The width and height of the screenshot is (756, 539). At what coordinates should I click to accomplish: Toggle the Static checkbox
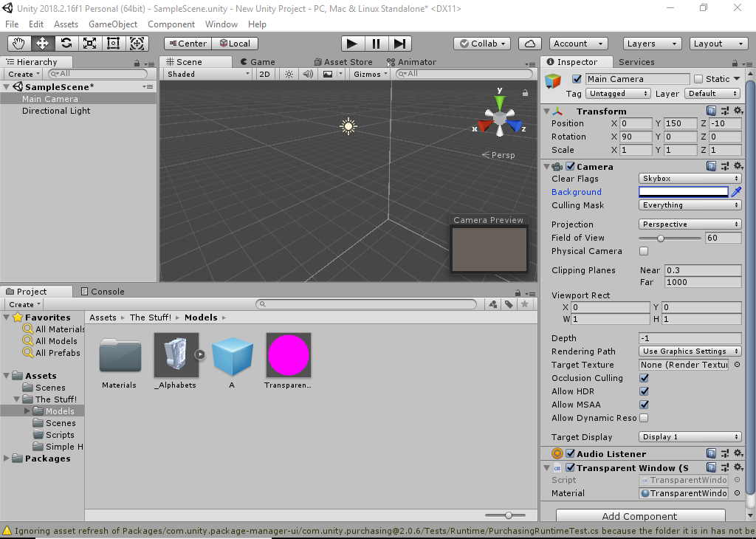click(x=698, y=78)
